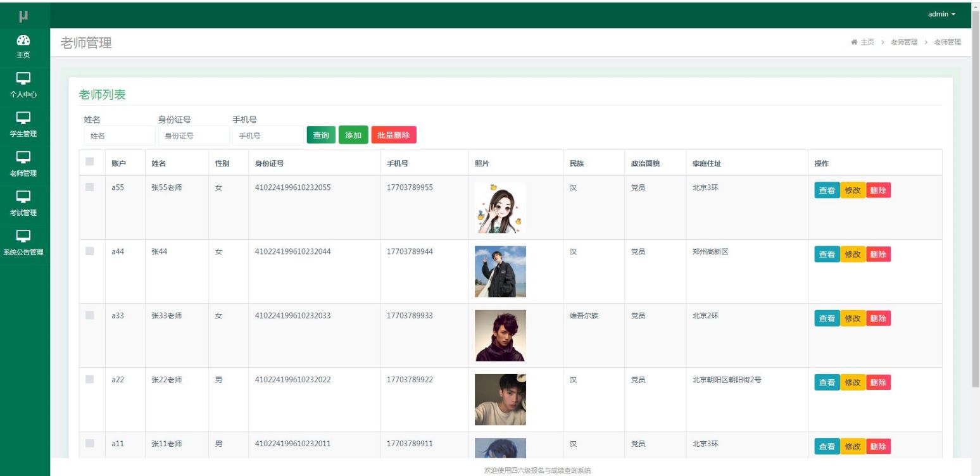The image size is (980, 476).
Task: Click the 身份证号 column header
Action: pyautogui.click(x=269, y=163)
